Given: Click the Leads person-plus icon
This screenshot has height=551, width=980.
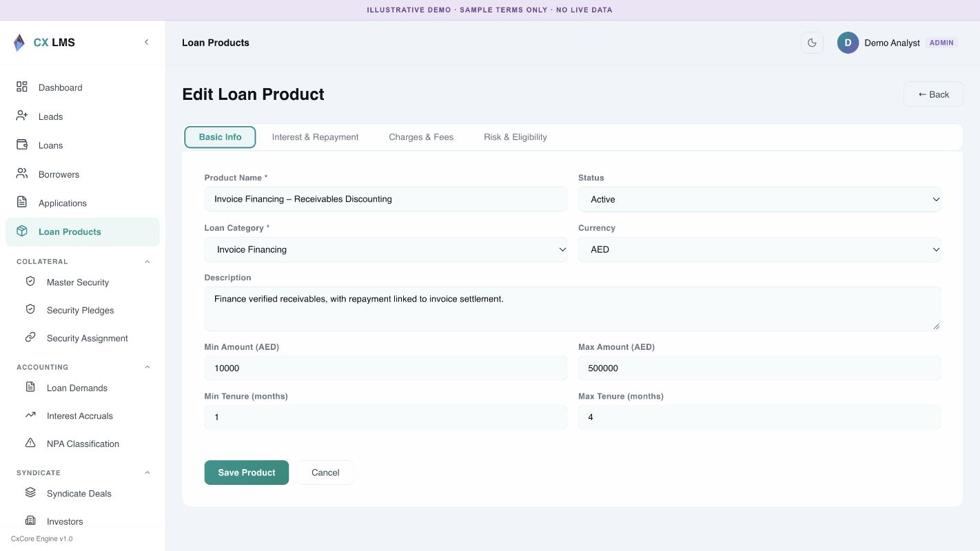Looking at the screenshot, I should (22, 116).
